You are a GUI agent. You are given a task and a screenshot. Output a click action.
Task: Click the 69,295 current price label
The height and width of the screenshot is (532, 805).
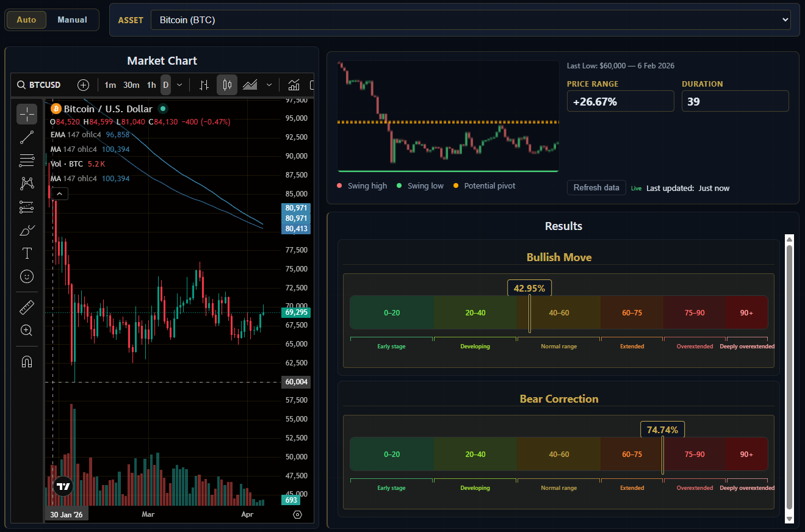coord(296,312)
